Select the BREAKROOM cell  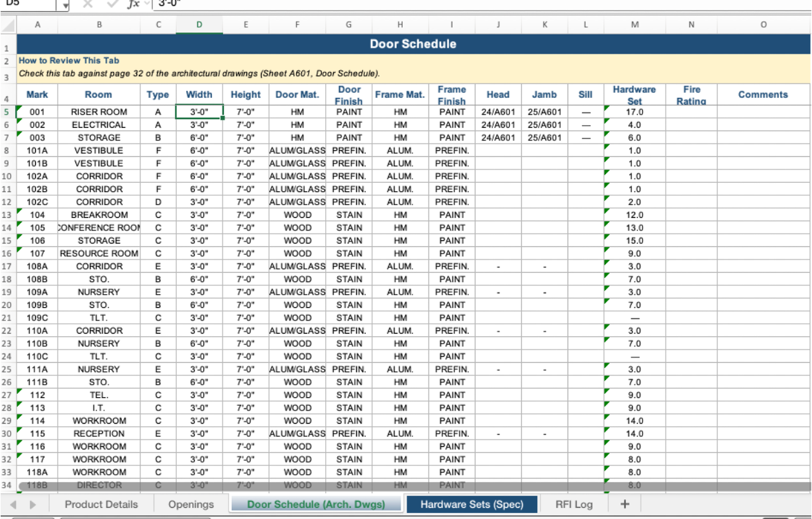(99, 214)
